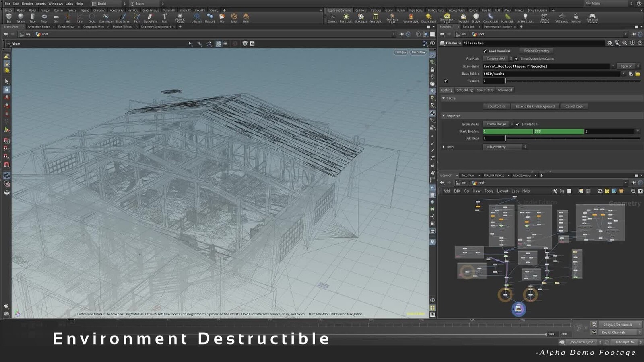Select the Tube shelf tool

[x=33, y=18]
